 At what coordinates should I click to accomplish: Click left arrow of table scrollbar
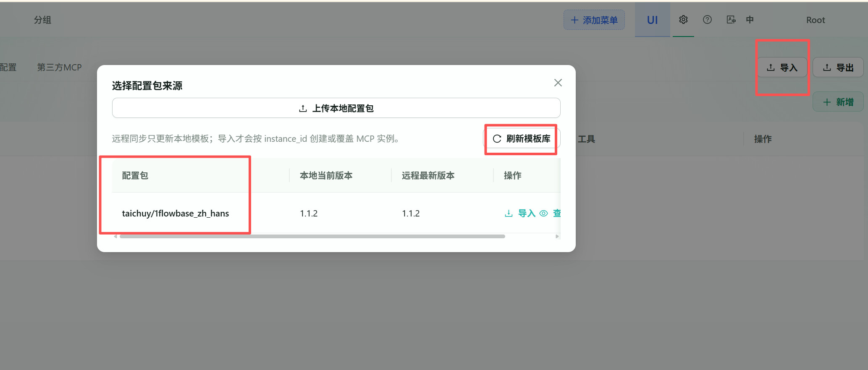115,237
